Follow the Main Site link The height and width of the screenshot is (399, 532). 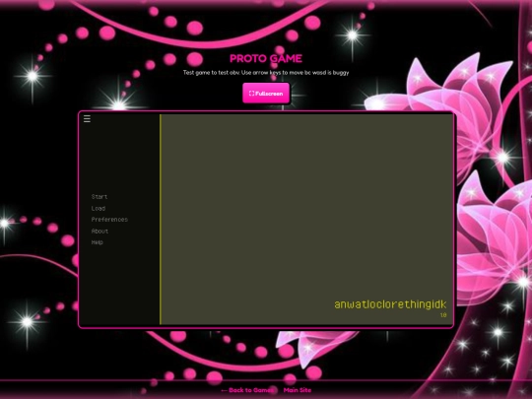[298, 390]
